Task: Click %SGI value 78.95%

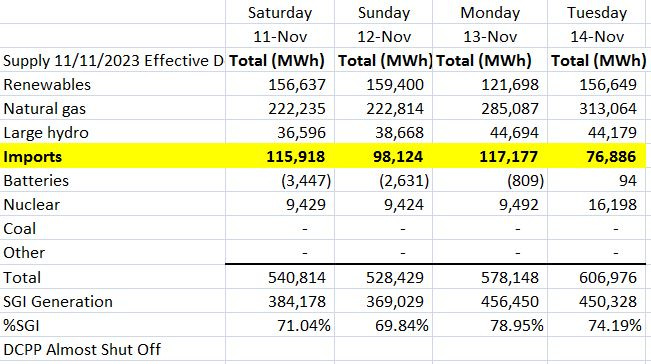Action: 517,325
